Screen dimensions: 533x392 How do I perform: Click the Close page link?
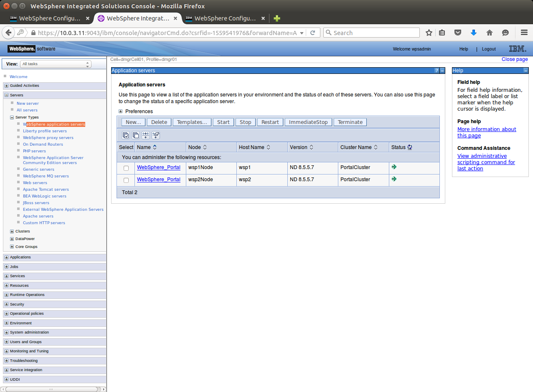[x=515, y=59]
